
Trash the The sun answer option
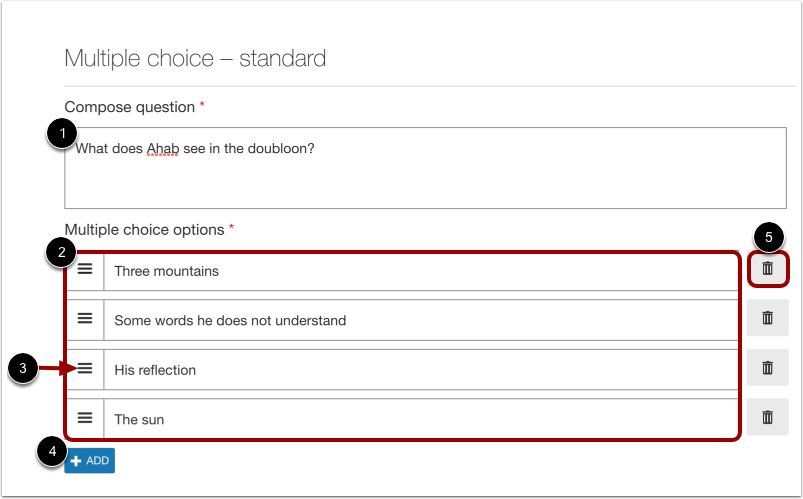click(767, 418)
